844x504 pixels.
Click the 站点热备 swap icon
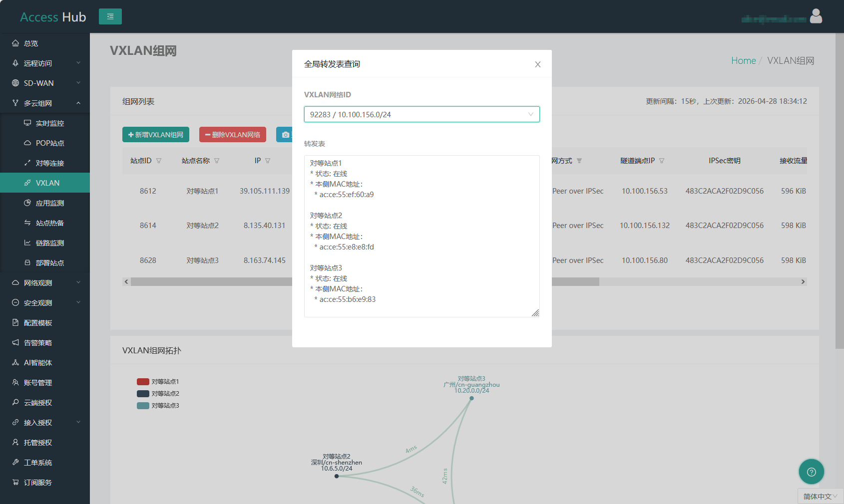pyautogui.click(x=27, y=223)
